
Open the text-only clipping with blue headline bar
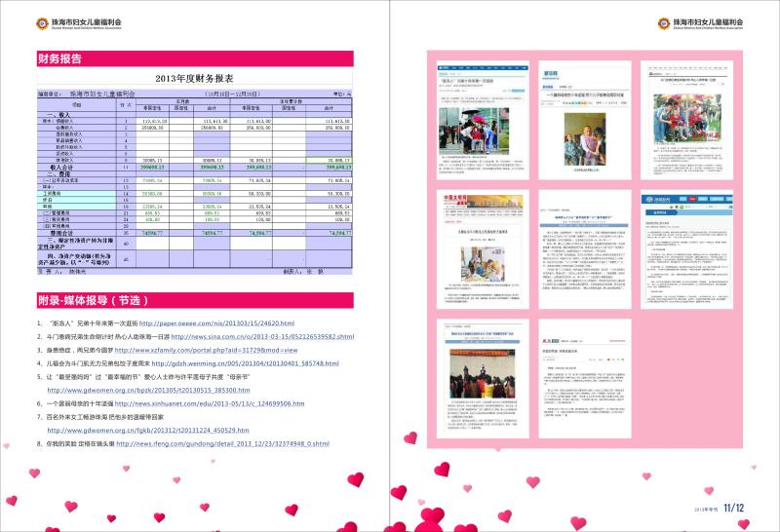coord(584,249)
